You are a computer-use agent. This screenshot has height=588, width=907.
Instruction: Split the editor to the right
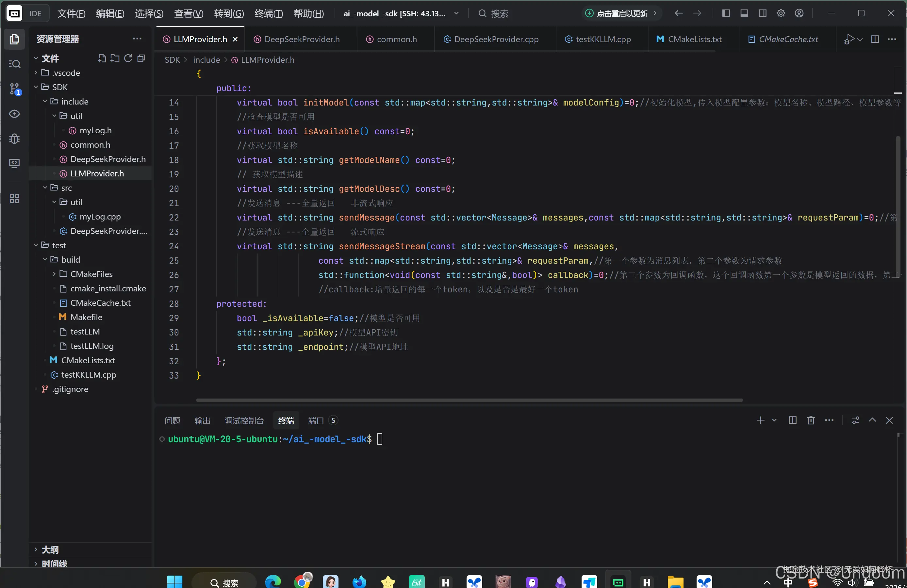click(x=875, y=39)
